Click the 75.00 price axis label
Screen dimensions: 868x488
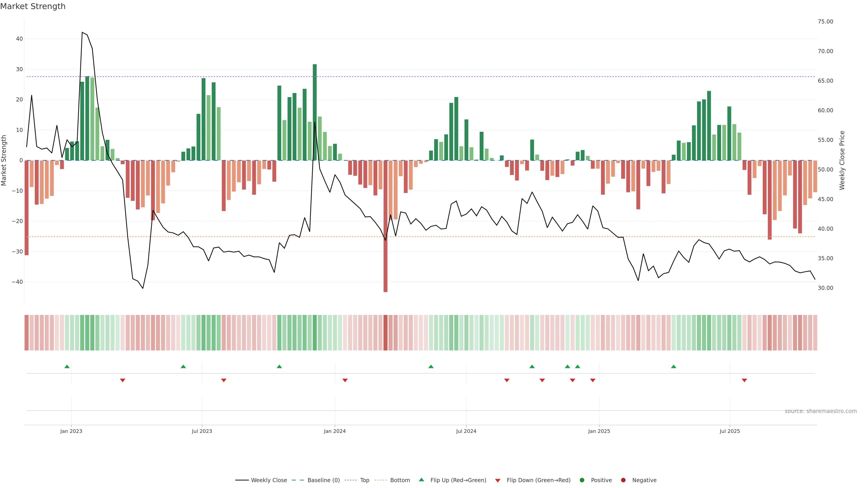[x=825, y=21]
